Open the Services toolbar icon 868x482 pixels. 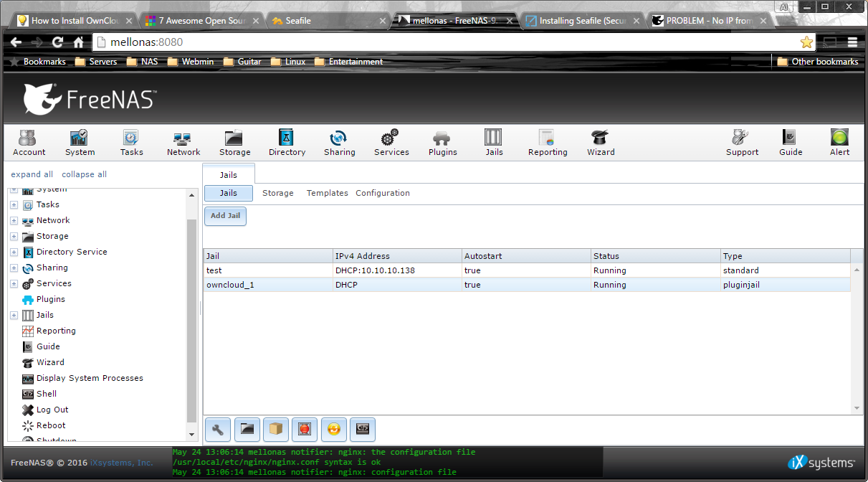tap(391, 143)
